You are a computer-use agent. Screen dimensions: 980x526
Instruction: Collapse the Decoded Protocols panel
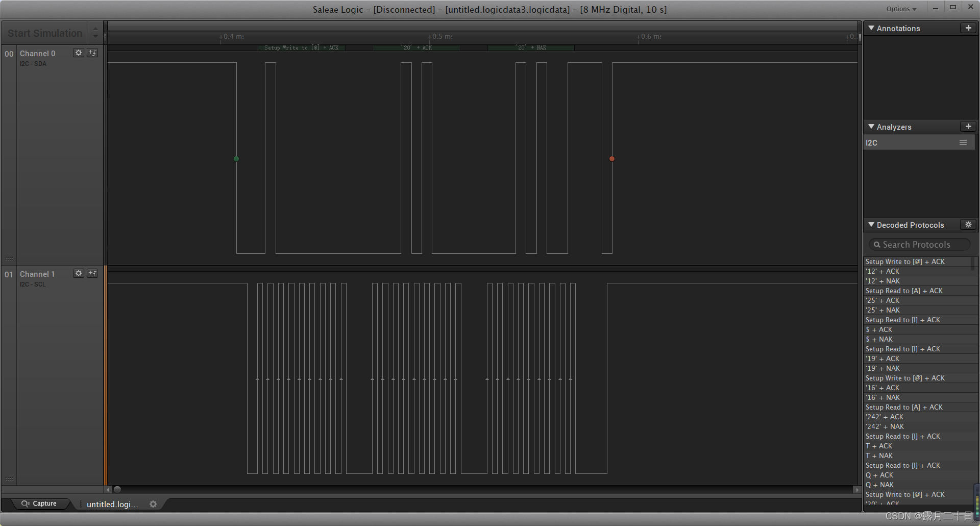point(871,224)
